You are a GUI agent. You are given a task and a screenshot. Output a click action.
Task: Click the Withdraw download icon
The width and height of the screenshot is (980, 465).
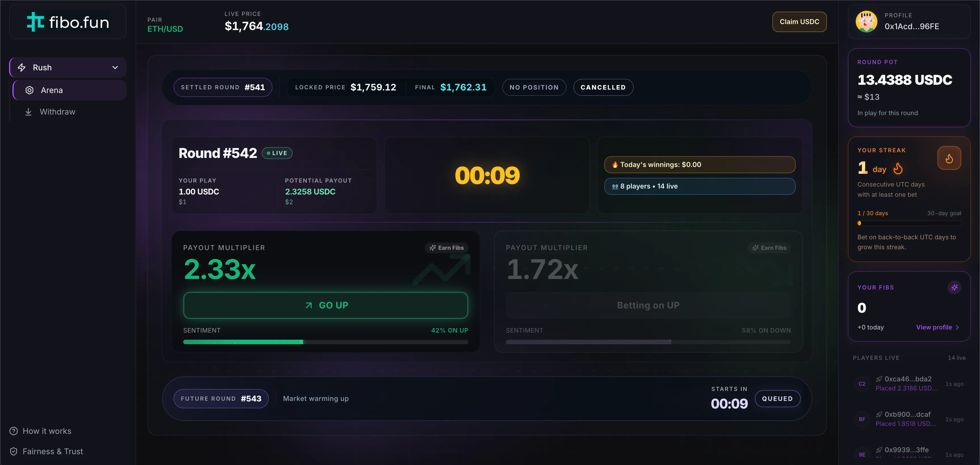tap(28, 112)
